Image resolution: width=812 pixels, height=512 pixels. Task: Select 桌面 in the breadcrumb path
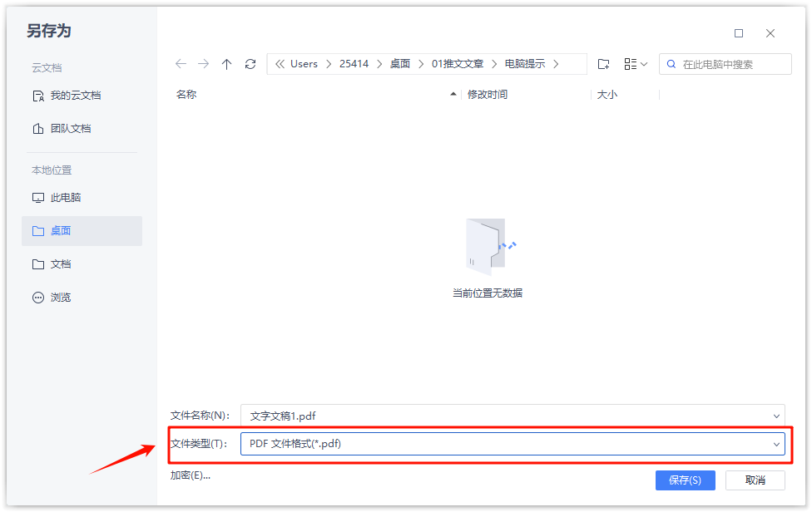[x=400, y=64]
